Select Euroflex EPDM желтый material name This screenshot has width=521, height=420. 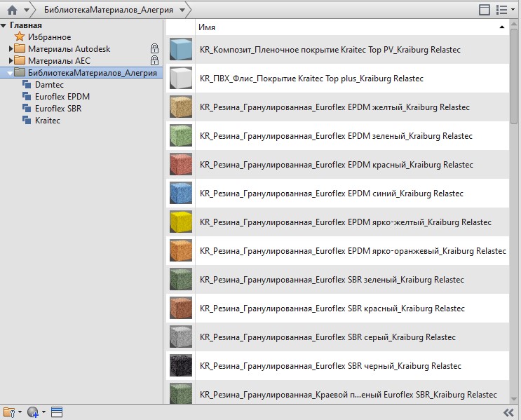point(334,107)
